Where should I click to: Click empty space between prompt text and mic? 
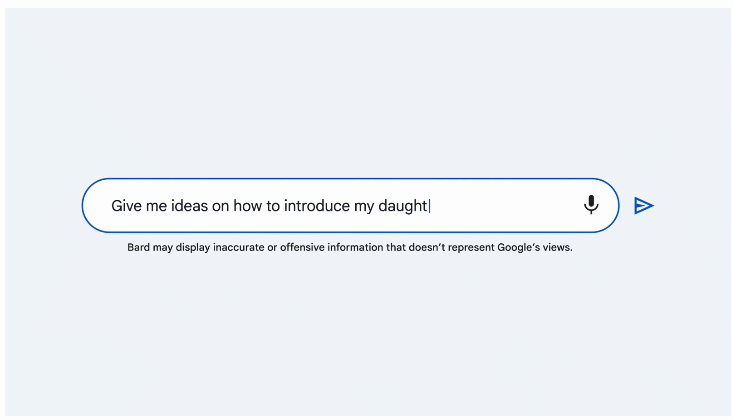point(505,205)
